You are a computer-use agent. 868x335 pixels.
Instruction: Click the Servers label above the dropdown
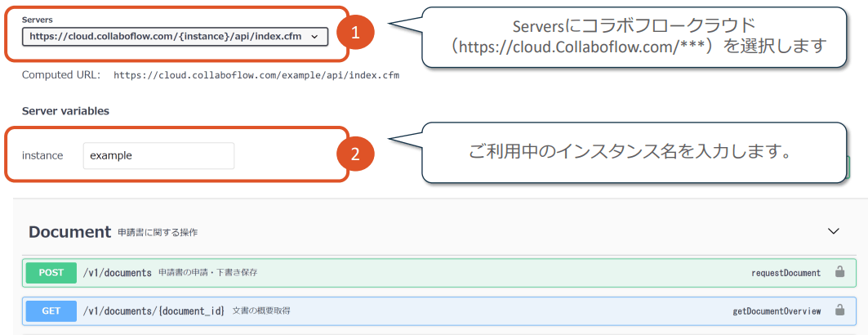[37, 20]
